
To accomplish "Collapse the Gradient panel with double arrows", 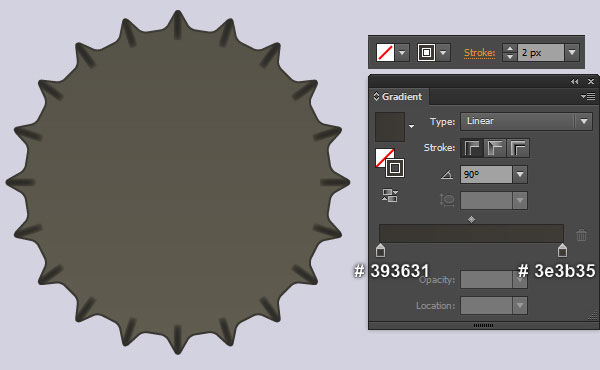I will [x=574, y=81].
